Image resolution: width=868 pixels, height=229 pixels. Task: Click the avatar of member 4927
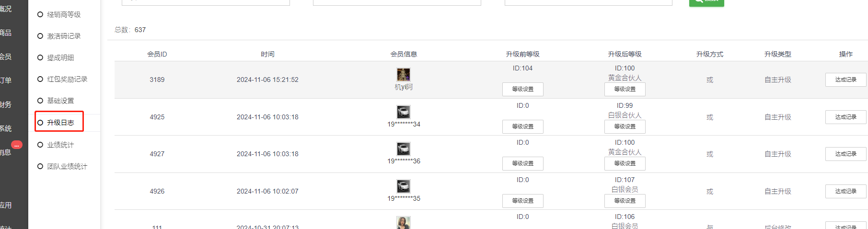[x=403, y=149]
